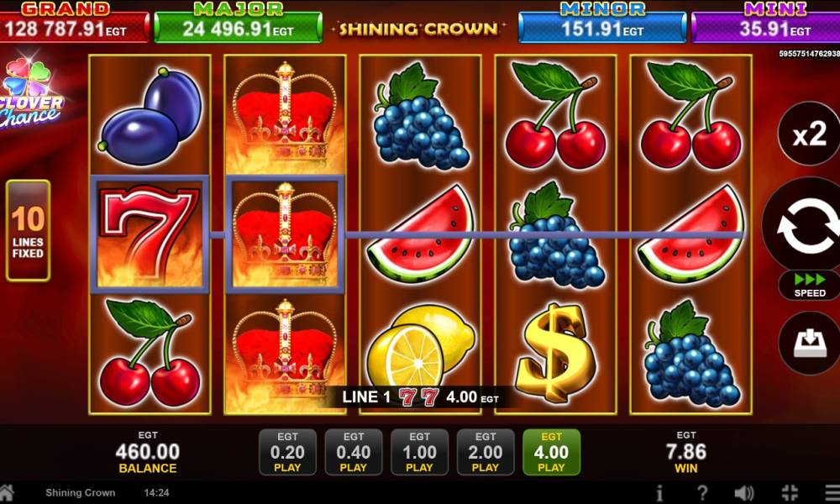
Task: Go to home via the house icon
Action: pos(7,492)
